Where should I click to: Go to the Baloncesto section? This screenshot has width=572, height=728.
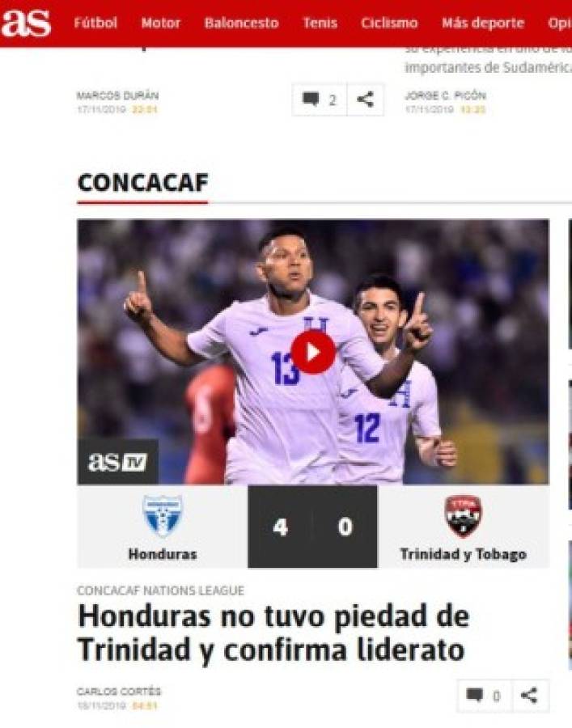[241, 23]
